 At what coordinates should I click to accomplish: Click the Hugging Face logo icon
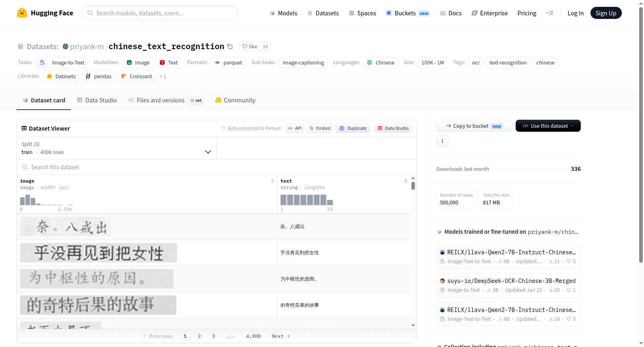(22, 13)
